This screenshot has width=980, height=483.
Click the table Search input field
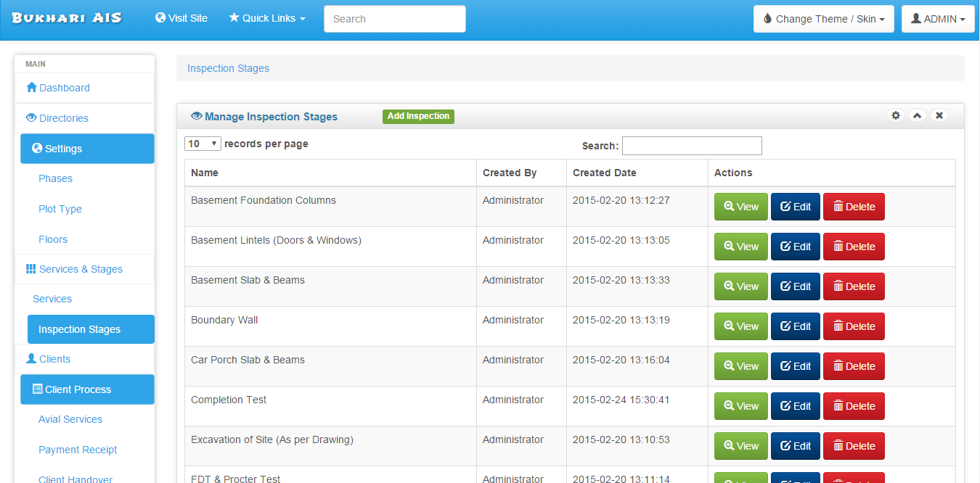tap(691, 146)
